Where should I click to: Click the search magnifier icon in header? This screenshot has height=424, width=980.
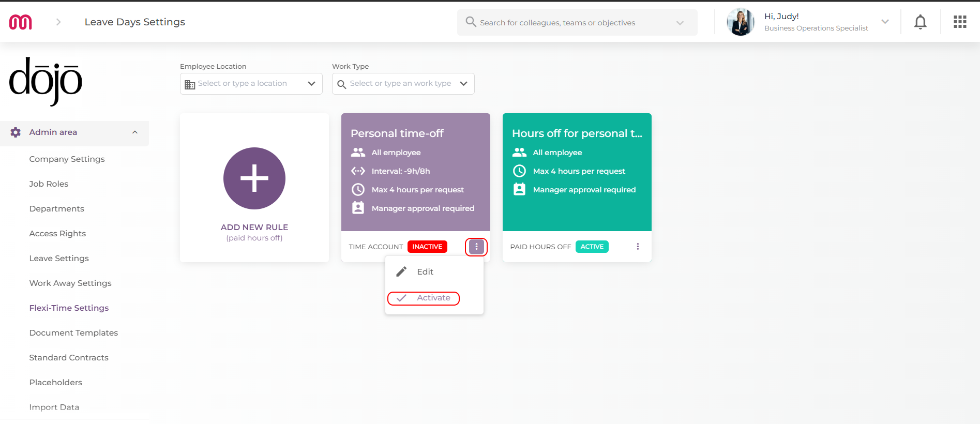coord(471,22)
